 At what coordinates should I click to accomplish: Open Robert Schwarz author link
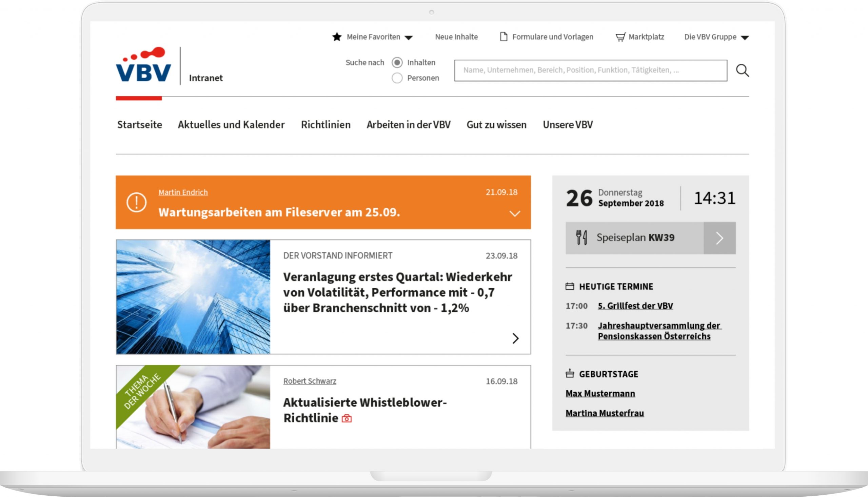pos(310,381)
